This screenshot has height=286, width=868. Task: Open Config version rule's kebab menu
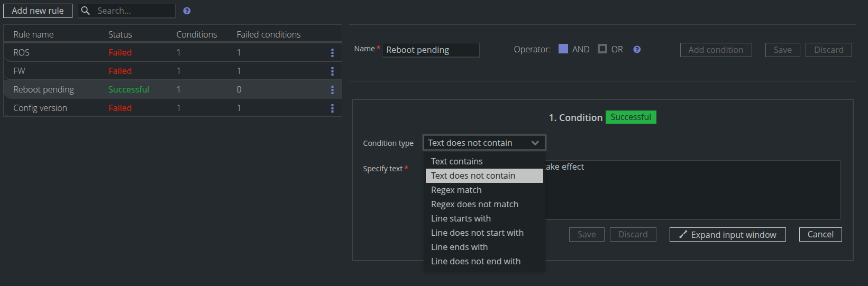(332, 108)
